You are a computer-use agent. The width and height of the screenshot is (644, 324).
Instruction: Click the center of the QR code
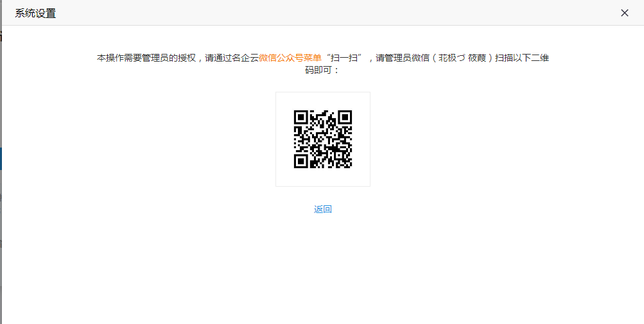pos(323,139)
